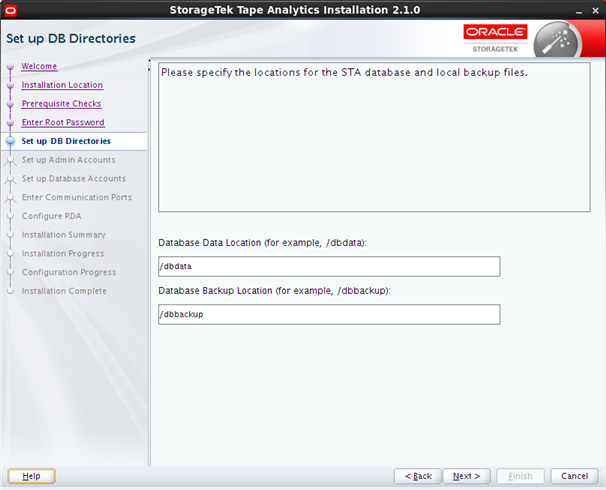
Task: Click the instructions text panel
Action: click(x=374, y=137)
